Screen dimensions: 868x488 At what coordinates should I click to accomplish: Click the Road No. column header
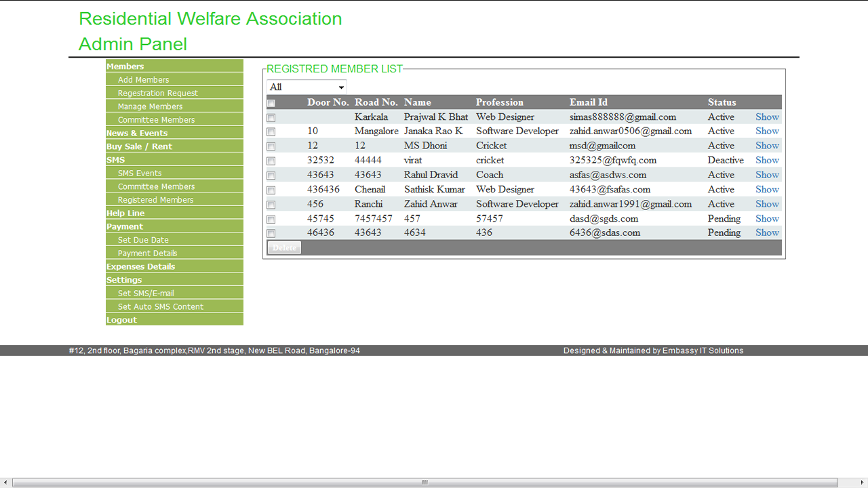pyautogui.click(x=376, y=102)
